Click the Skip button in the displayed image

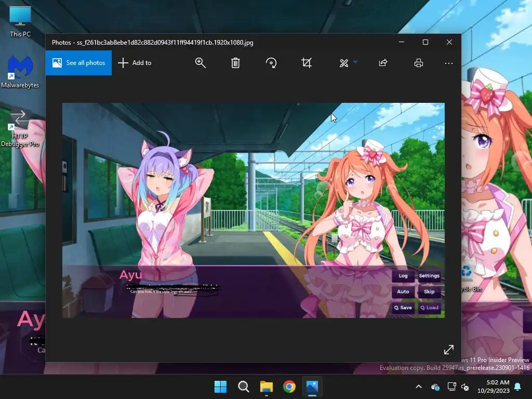(429, 292)
